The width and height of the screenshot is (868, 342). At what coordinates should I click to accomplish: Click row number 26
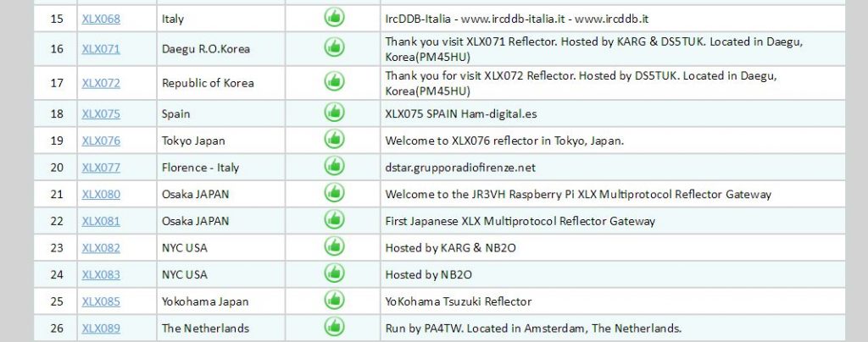tap(57, 328)
